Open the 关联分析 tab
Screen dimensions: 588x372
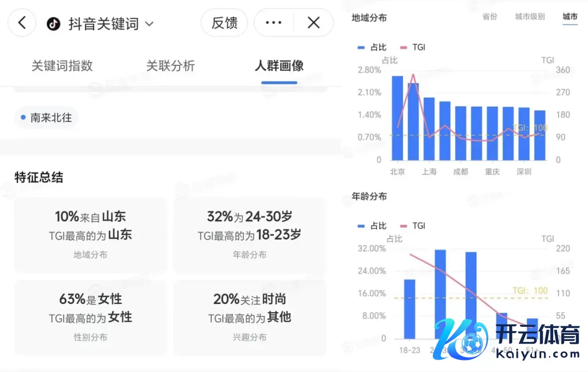pyautogui.click(x=170, y=66)
